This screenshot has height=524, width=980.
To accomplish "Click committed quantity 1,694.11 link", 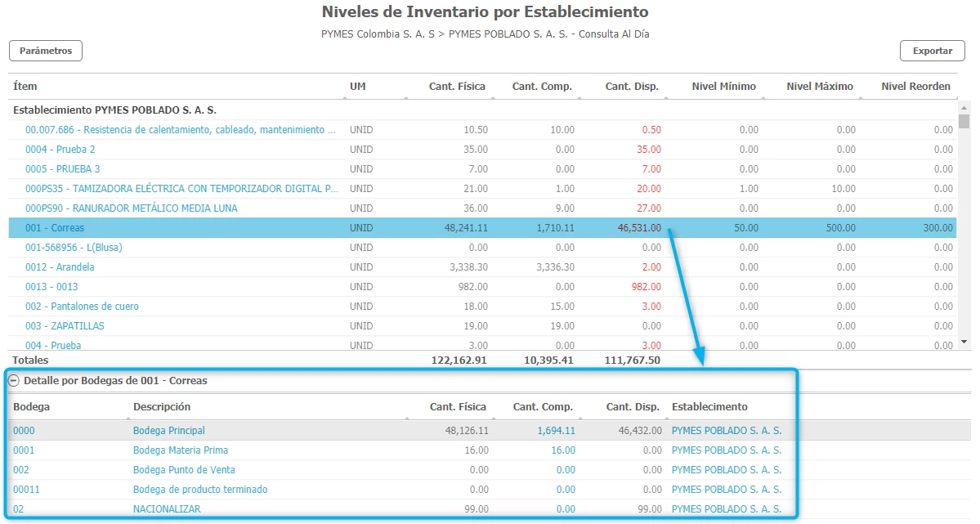I will click(556, 431).
